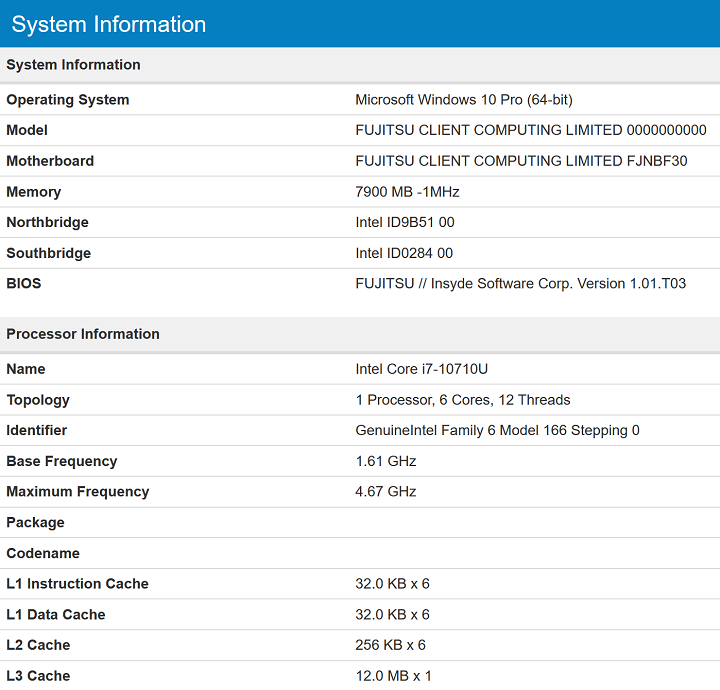Viewport: 720px width, 690px height.
Task: Select the '12.0 MB x 1' value
Action: (x=394, y=676)
